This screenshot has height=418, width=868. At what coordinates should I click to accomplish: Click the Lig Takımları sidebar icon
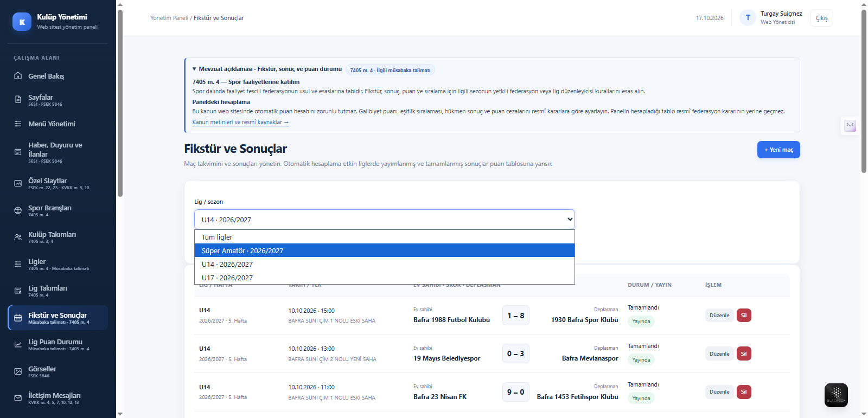click(18, 291)
